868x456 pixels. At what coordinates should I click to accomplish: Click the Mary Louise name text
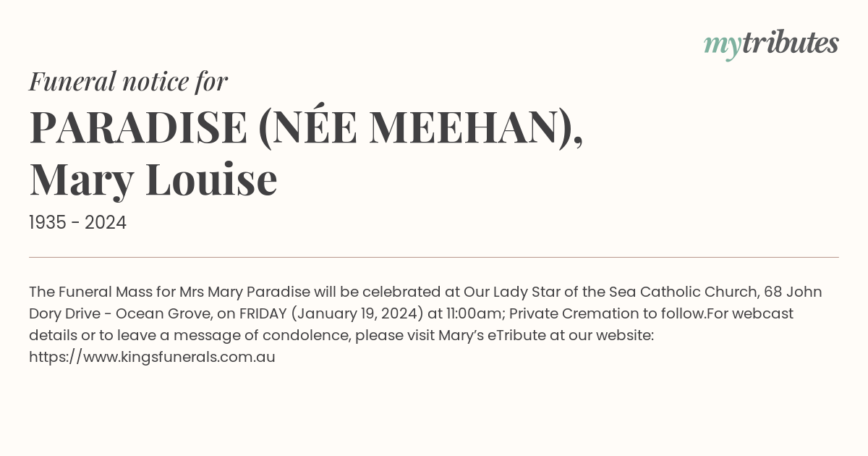pos(153,180)
